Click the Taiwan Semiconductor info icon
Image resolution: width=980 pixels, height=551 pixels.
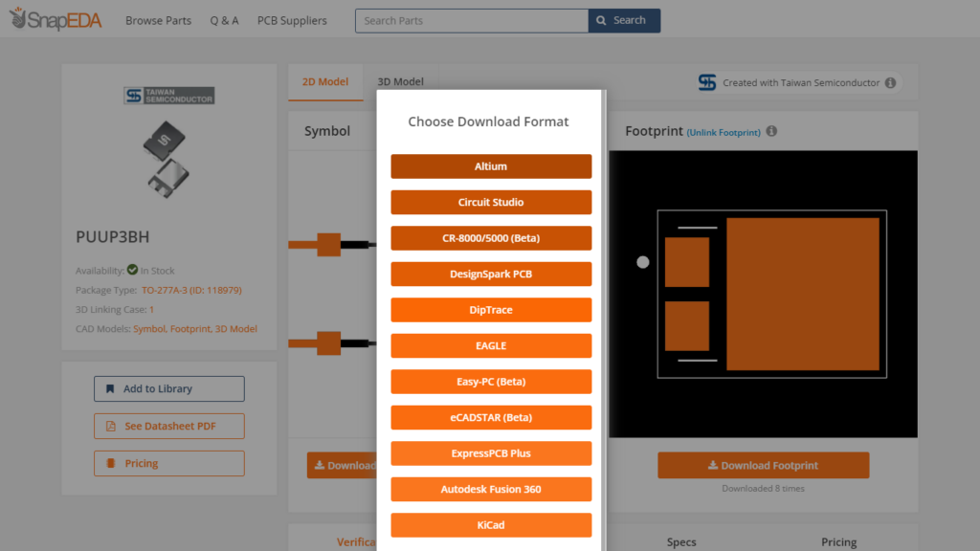[891, 82]
